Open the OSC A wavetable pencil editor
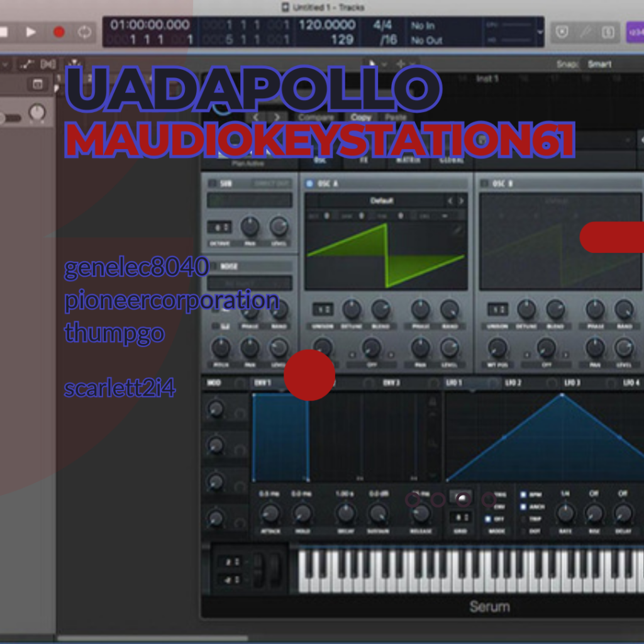The width and height of the screenshot is (644, 644). coord(457,230)
